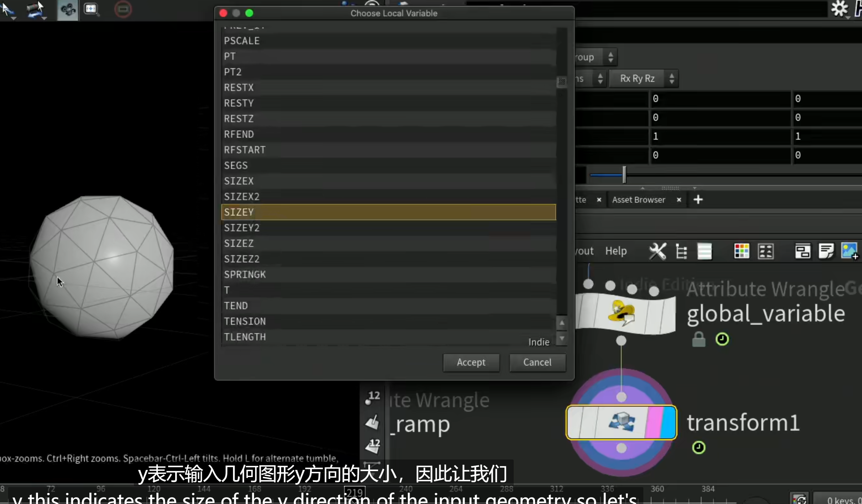Select SIZEZ in the variable list
Viewport: 862px width, 504px height.
(x=388, y=244)
